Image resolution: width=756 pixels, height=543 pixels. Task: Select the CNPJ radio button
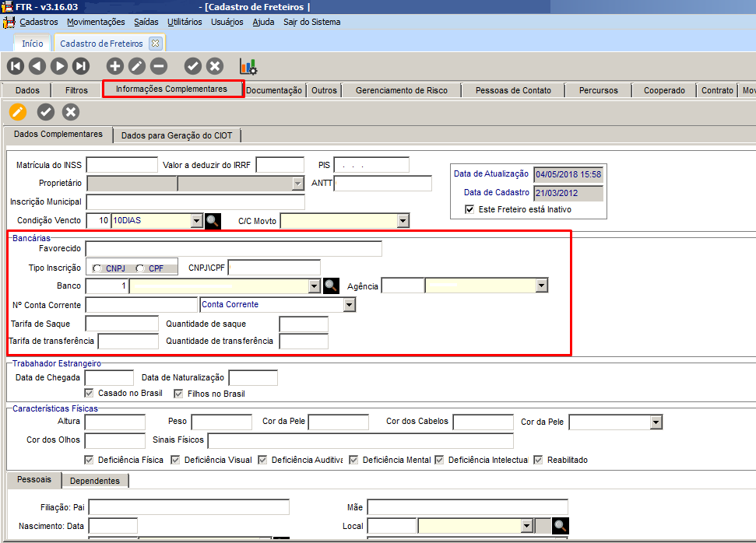coord(97,268)
